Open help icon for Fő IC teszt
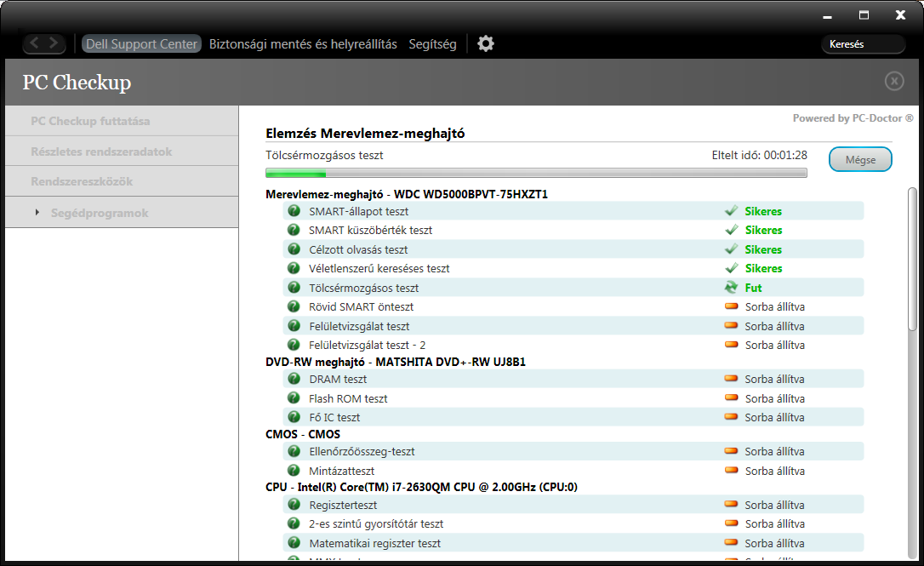 (x=294, y=417)
